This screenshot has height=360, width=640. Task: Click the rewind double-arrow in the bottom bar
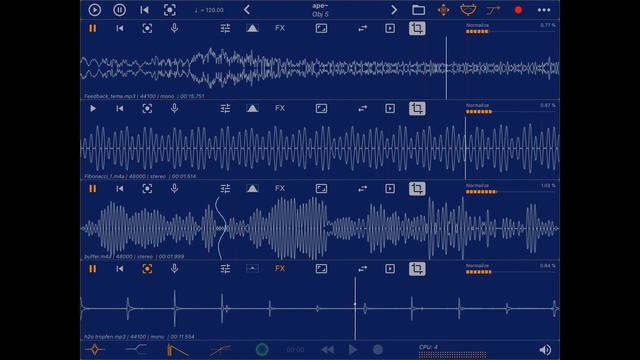click(327, 349)
